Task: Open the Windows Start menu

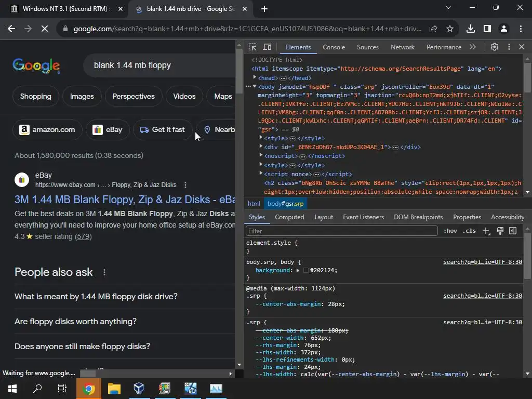Action: [x=12, y=389]
